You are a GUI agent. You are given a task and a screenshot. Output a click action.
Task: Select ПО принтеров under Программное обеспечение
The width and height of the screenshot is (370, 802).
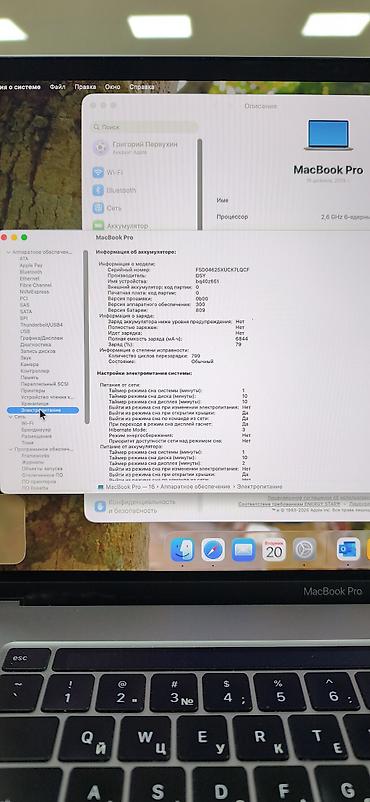[39, 482]
